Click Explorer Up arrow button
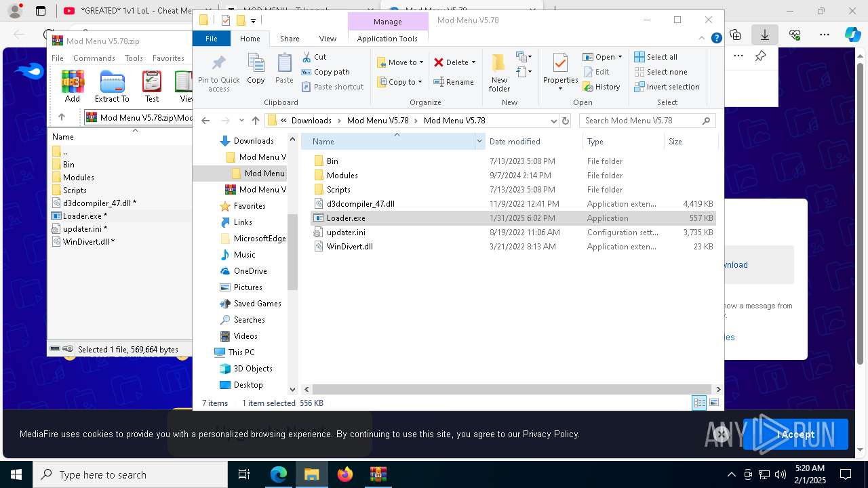Image resolution: width=868 pixels, height=488 pixels. pos(255,121)
